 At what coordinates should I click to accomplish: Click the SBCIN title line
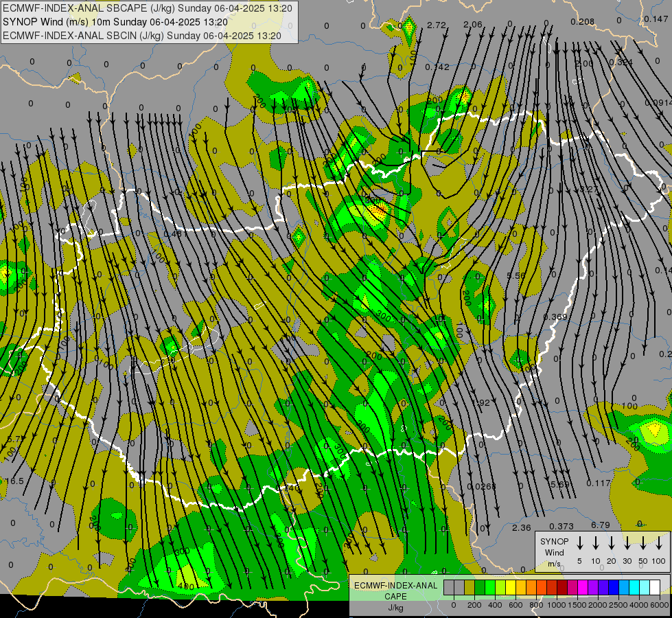click(142, 36)
